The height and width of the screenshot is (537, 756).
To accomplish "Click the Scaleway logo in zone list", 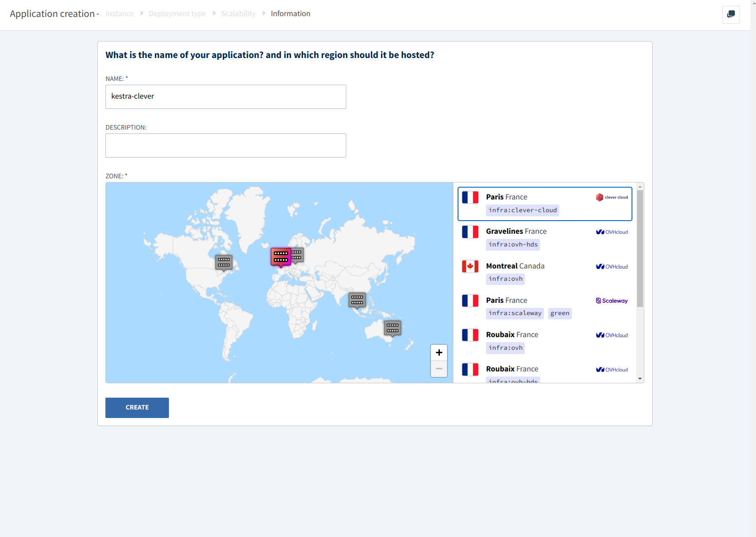I will 612,301.
